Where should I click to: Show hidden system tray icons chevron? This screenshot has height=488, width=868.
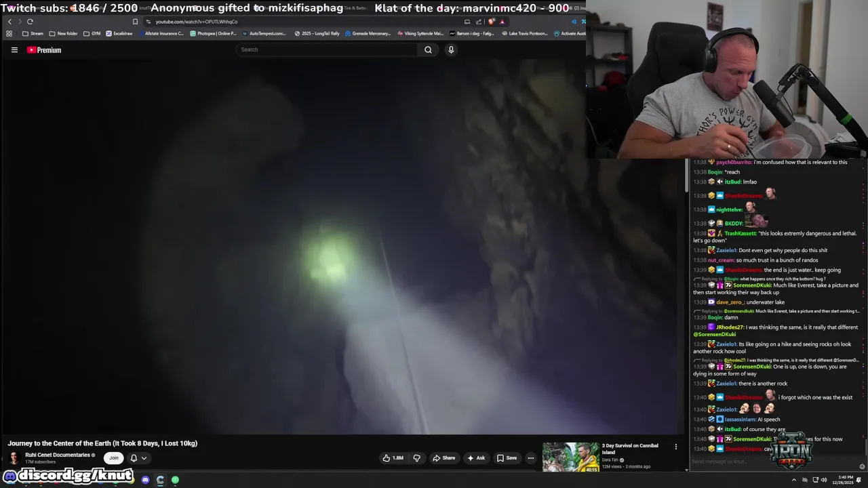pyautogui.click(x=794, y=480)
